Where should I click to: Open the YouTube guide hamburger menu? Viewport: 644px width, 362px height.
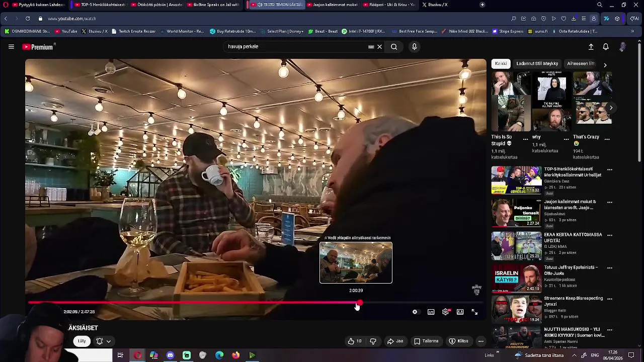pos(11,47)
